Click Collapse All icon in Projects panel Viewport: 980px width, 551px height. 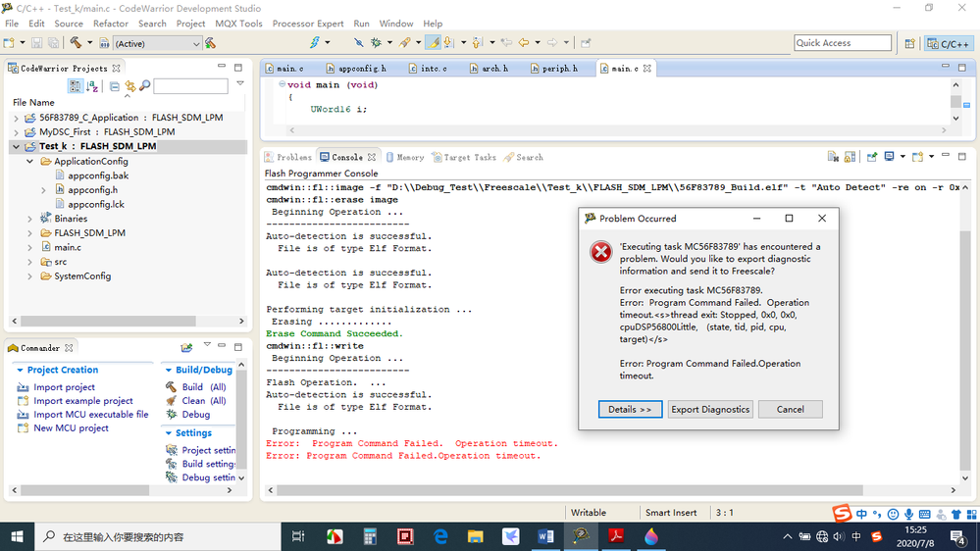(x=114, y=86)
